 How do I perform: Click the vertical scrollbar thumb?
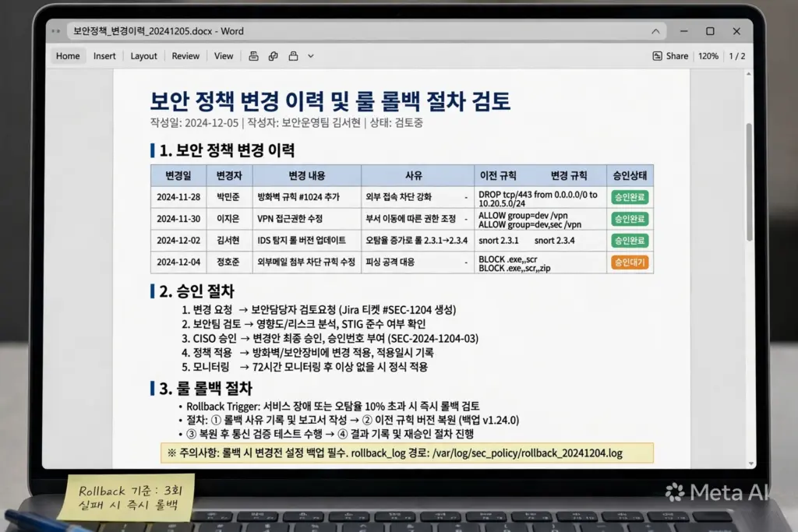tap(749, 182)
